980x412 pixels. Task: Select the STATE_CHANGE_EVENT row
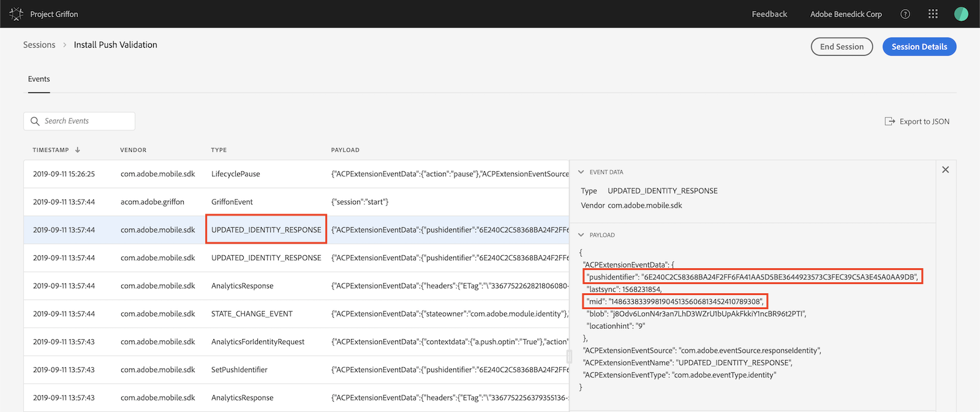coord(296,314)
